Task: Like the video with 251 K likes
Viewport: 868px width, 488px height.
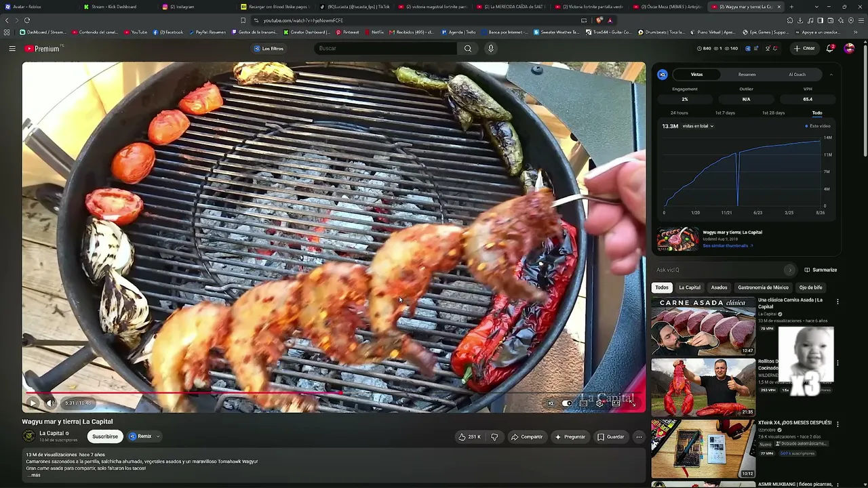Action: click(x=470, y=437)
